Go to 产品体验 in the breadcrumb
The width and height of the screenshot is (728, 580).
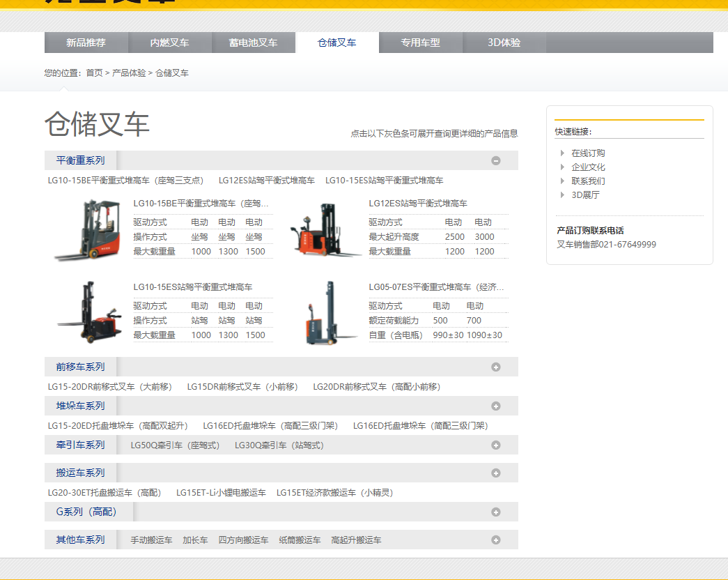pyautogui.click(x=129, y=73)
